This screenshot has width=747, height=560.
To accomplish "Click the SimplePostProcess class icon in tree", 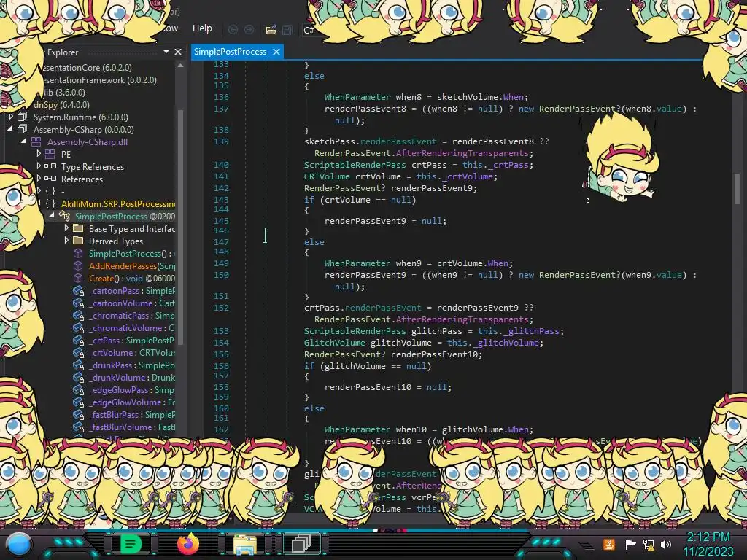I will pos(64,216).
